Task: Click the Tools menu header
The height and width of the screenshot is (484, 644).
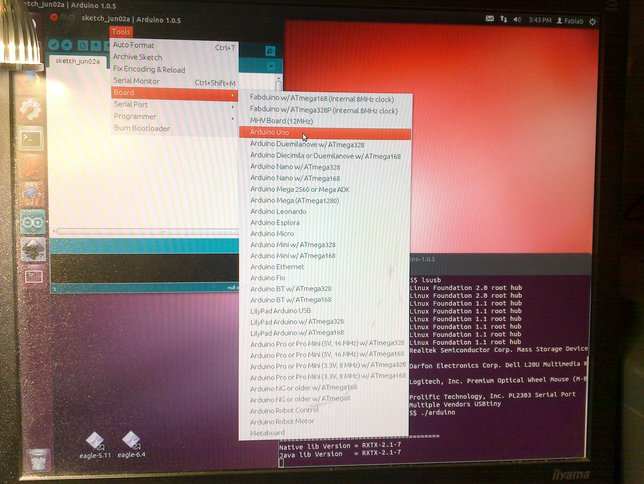Action: pyautogui.click(x=121, y=32)
